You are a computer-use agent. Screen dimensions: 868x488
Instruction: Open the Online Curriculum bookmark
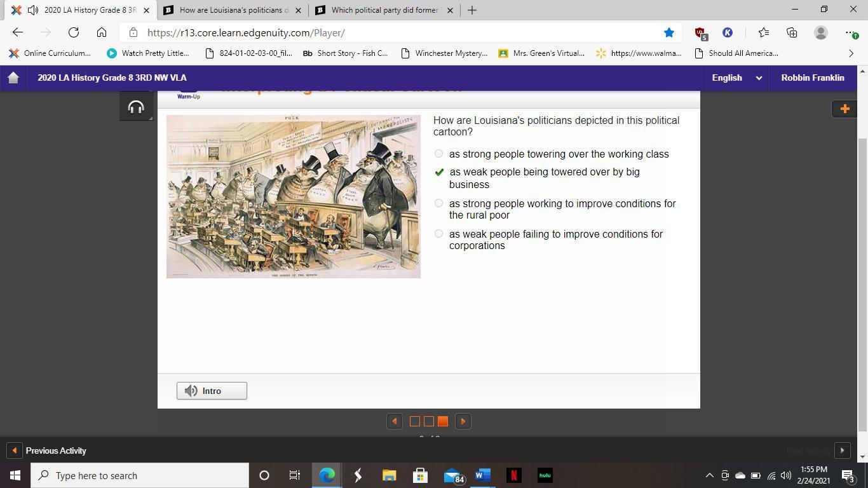50,53
